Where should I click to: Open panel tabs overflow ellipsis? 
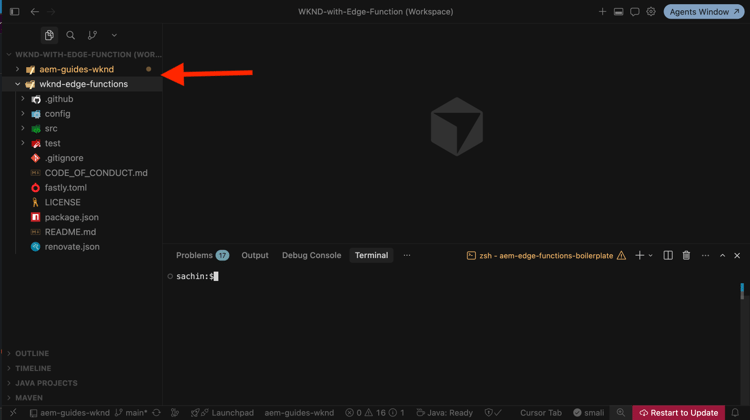click(x=407, y=255)
